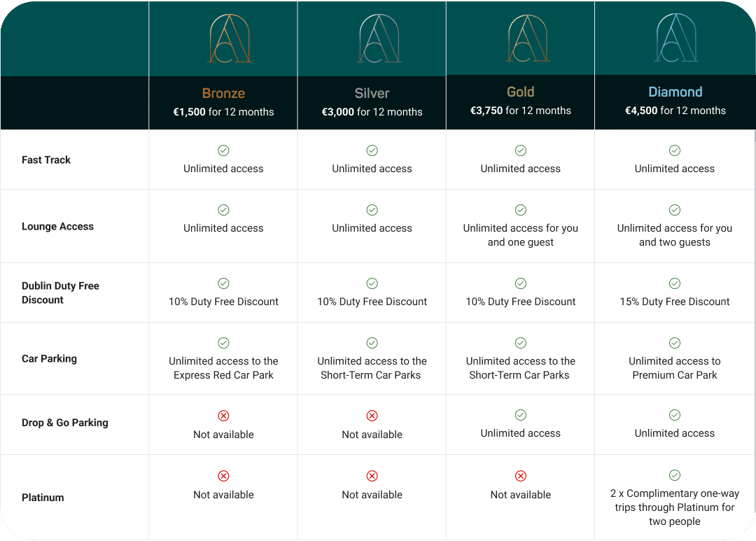Viewport: 756px width, 541px height.
Task: Click the Diamond tier logo icon
Action: [x=676, y=38]
